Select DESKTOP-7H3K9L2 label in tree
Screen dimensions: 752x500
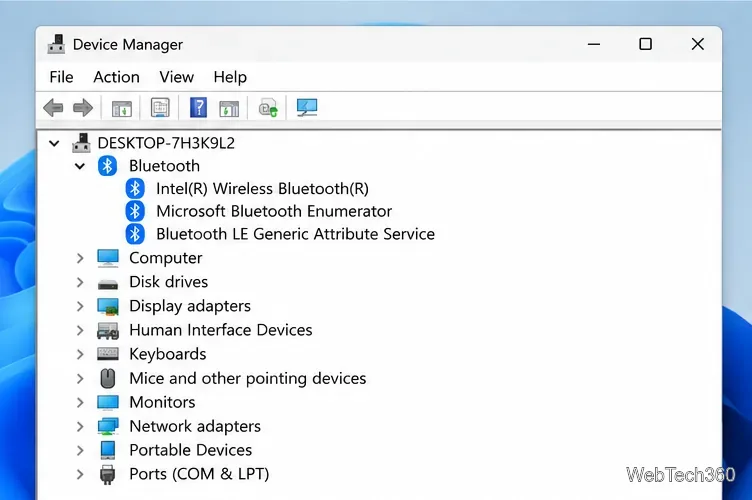click(x=166, y=143)
